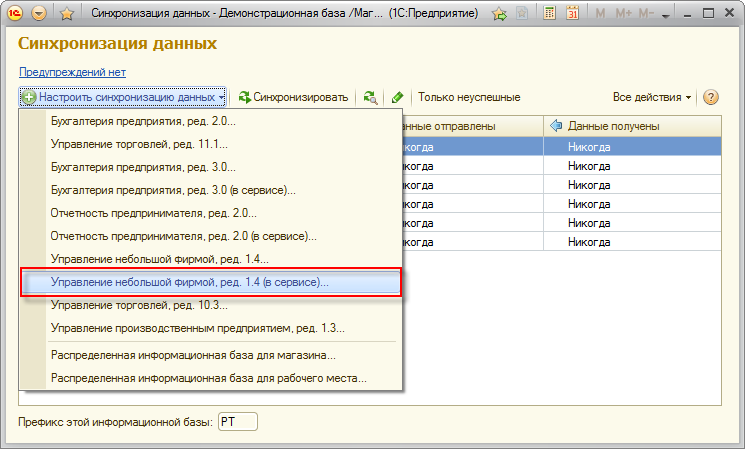This screenshot has width=745, height=449.
Task: Choose 'Распределенная информационная база для магазина...'
Action: point(211,355)
